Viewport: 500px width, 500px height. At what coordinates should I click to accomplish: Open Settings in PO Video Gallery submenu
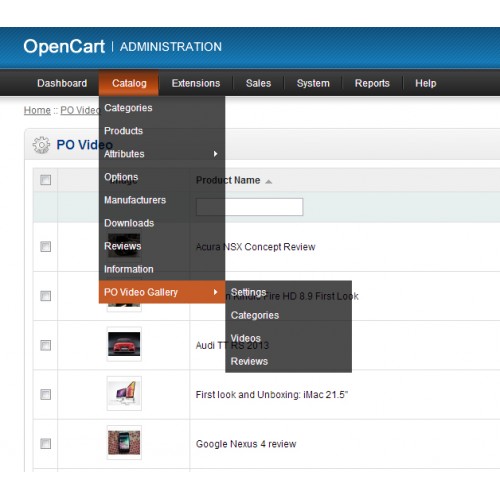[x=289, y=292]
